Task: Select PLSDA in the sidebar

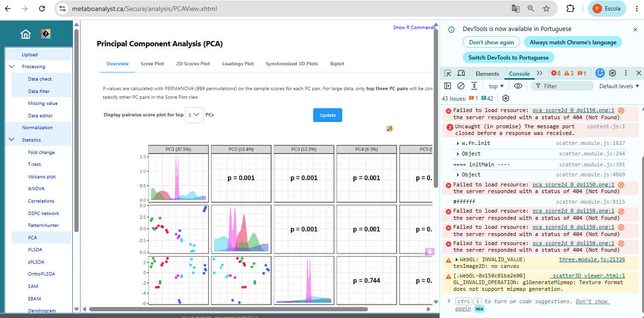Action: (x=35, y=250)
